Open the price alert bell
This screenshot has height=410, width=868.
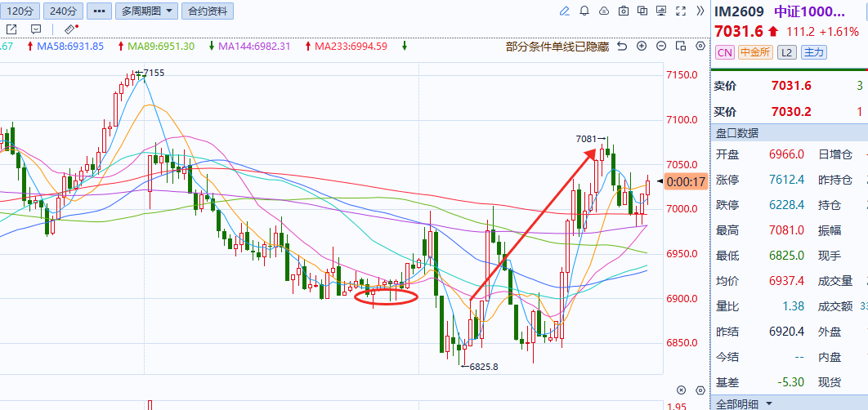coord(584,11)
